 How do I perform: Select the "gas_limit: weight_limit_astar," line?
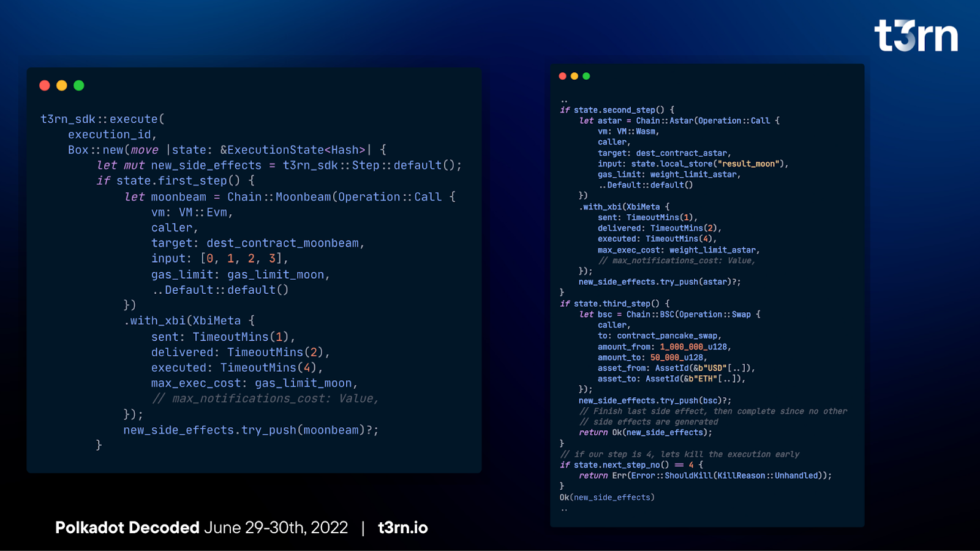(x=669, y=174)
